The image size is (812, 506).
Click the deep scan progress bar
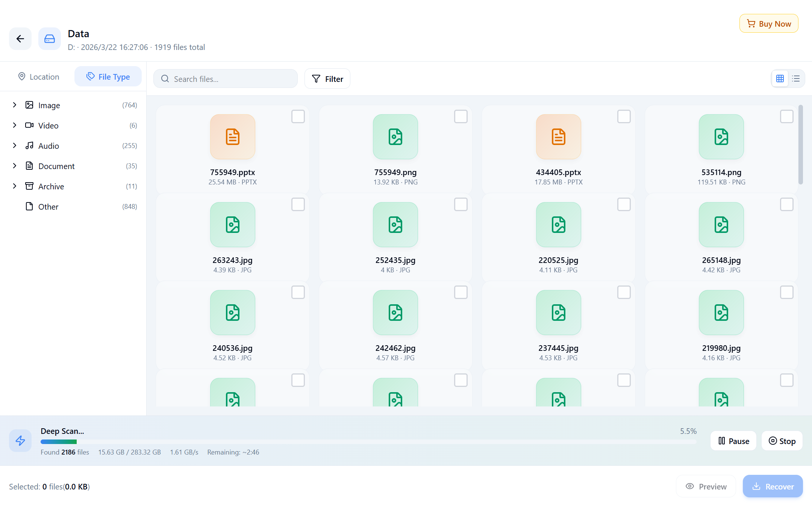pyautogui.click(x=368, y=442)
